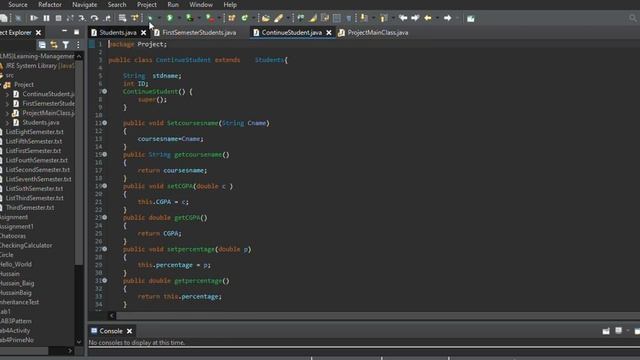Click Project Explorer scroll down arrow
The image size is (640, 360).
[x=79, y=342]
